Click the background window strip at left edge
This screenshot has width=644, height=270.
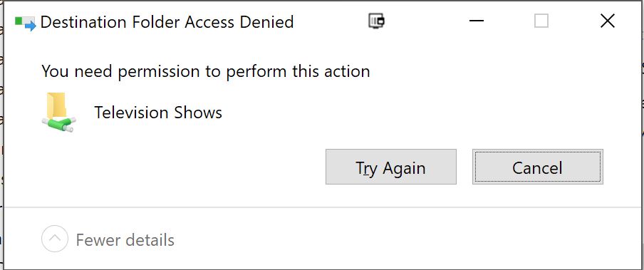click(x=1, y=135)
